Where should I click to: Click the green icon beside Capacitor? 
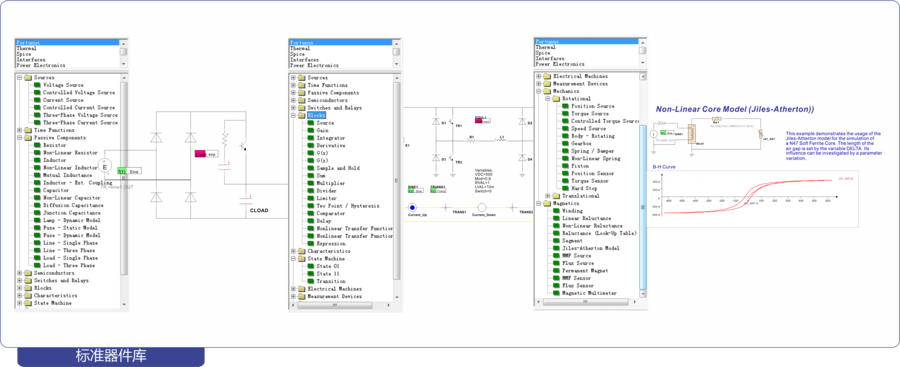tap(37, 190)
